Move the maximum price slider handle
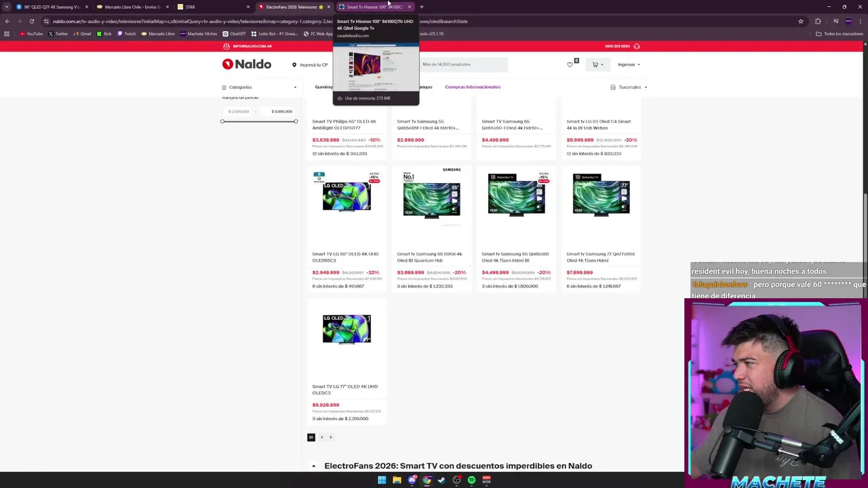Image resolution: width=868 pixels, height=488 pixels. tap(296, 121)
